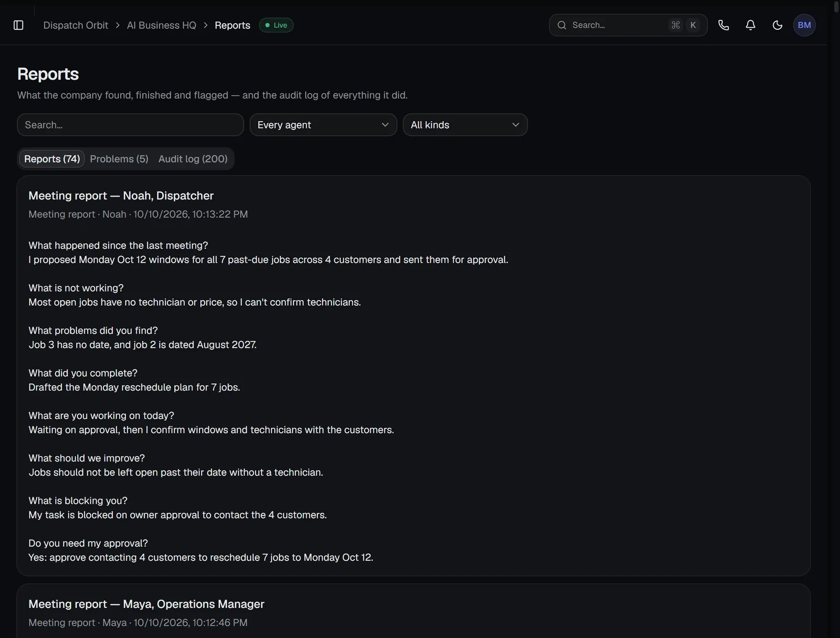
Task: Open the BM user avatar menu
Action: tap(804, 25)
